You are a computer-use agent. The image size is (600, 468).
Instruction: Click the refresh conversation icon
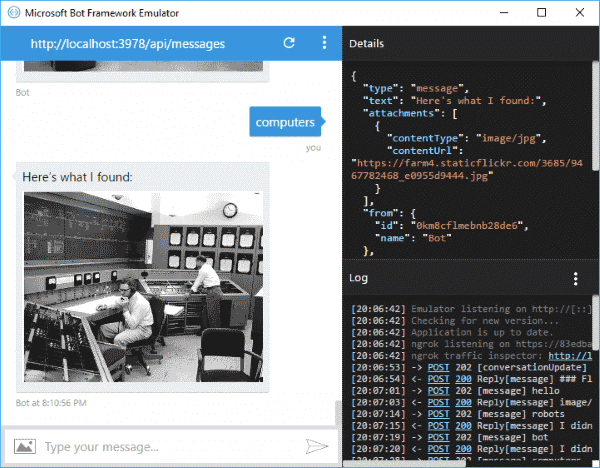point(289,43)
